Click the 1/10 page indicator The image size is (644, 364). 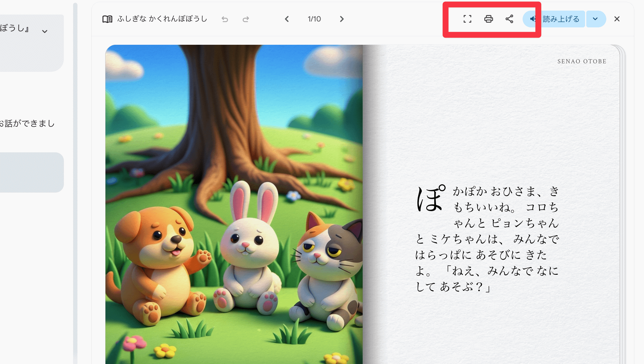coord(314,19)
